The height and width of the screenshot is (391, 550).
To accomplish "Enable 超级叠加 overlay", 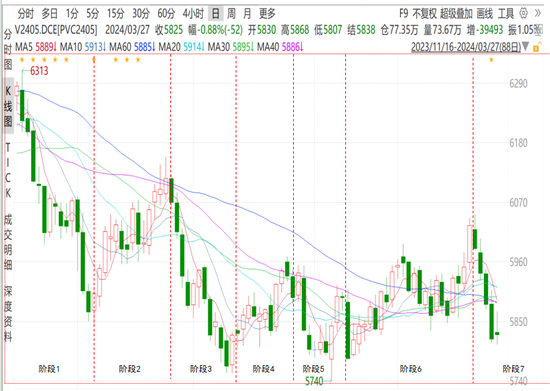I will coord(456,14).
